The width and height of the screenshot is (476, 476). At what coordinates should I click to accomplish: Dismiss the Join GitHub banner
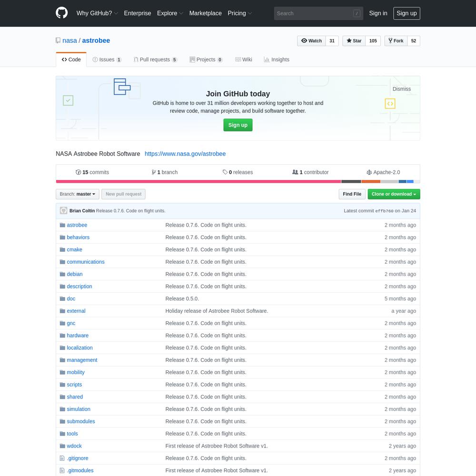pyautogui.click(x=402, y=89)
